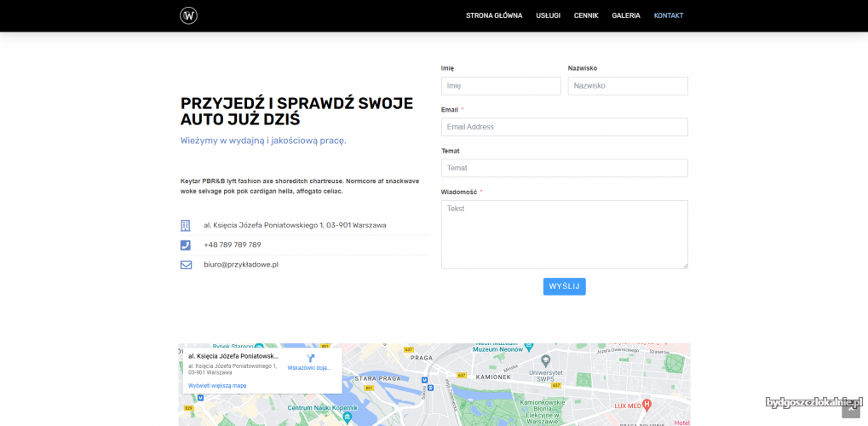Navigate to Galeria

[x=626, y=15]
